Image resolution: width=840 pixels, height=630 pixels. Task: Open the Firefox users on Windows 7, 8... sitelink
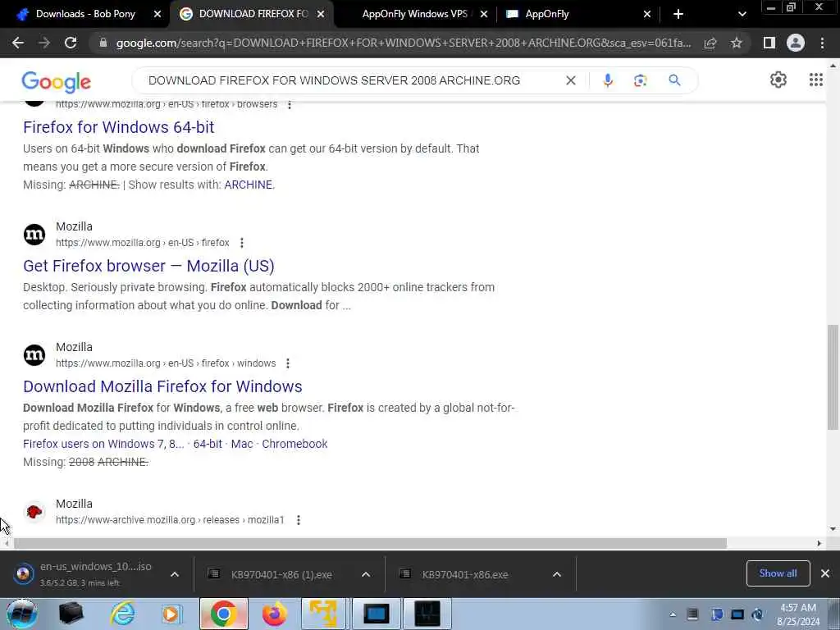click(x=103, y=444)
